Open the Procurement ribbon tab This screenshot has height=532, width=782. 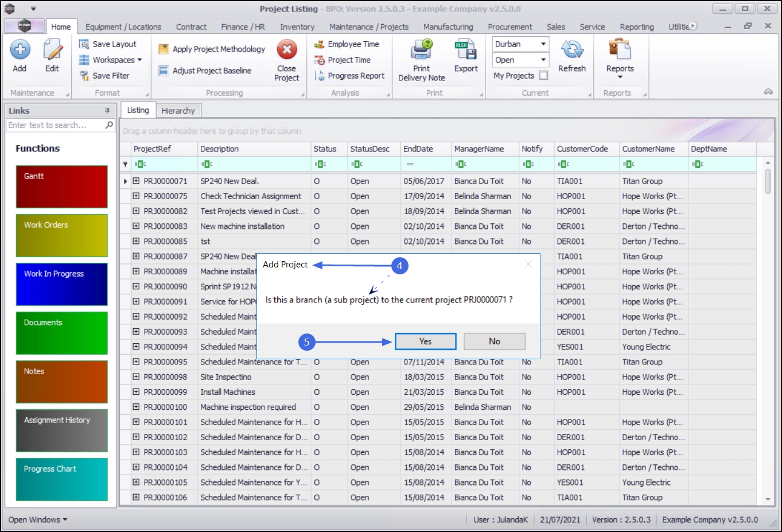point(509,27)
